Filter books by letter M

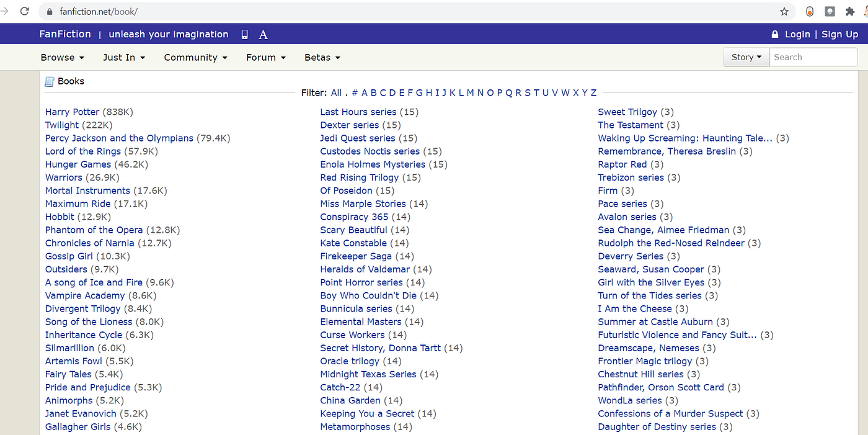tap(470, 92)
